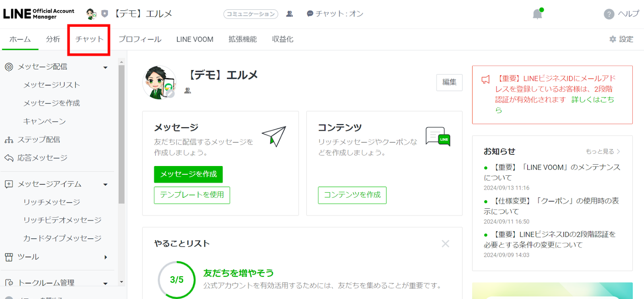Click the メッセージアイテム plus icon
The height and width of the screenshot is (299, 644).
point(9,184)
